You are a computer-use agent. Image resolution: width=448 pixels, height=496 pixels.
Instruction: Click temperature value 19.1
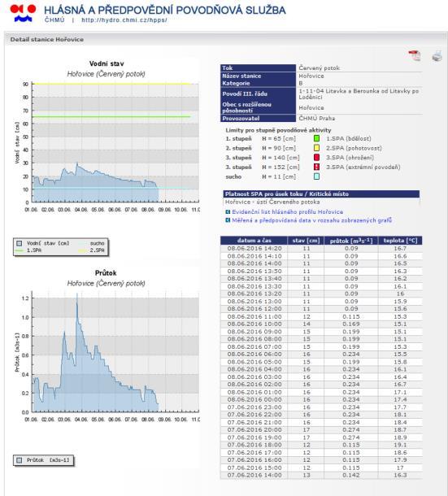coord(400,445)
